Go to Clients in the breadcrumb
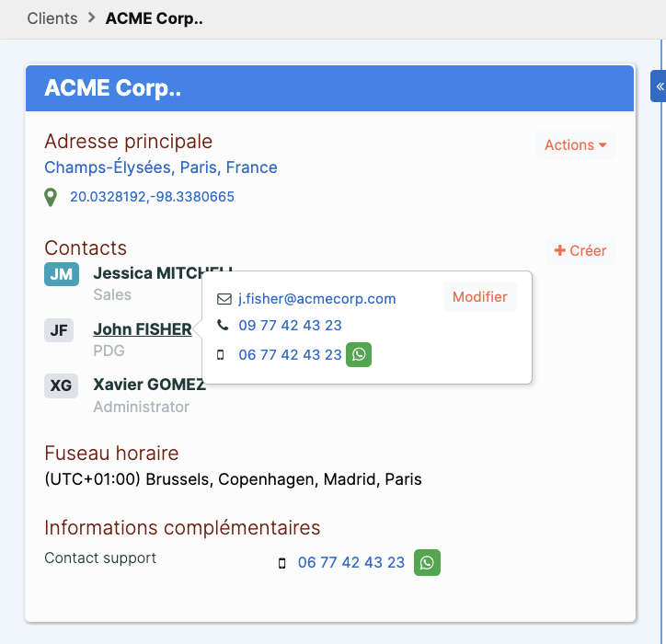The image size is (666, 644). [52, 18]
